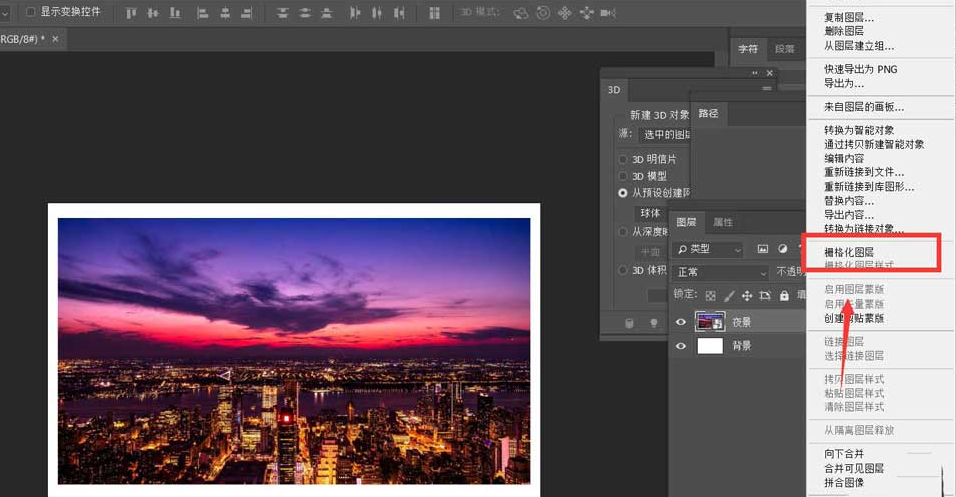The width and height of the screenshot is (956, 497).
Task: Open the 类型 layer filter dropdown
Action: pyautogui.click(x=709, y=249)
